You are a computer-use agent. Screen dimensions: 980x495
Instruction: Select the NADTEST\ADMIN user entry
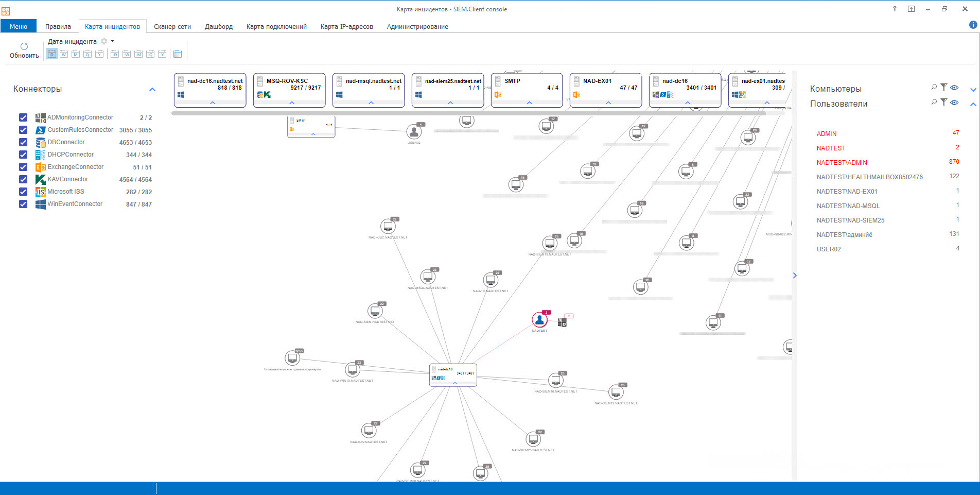point(842,163)
